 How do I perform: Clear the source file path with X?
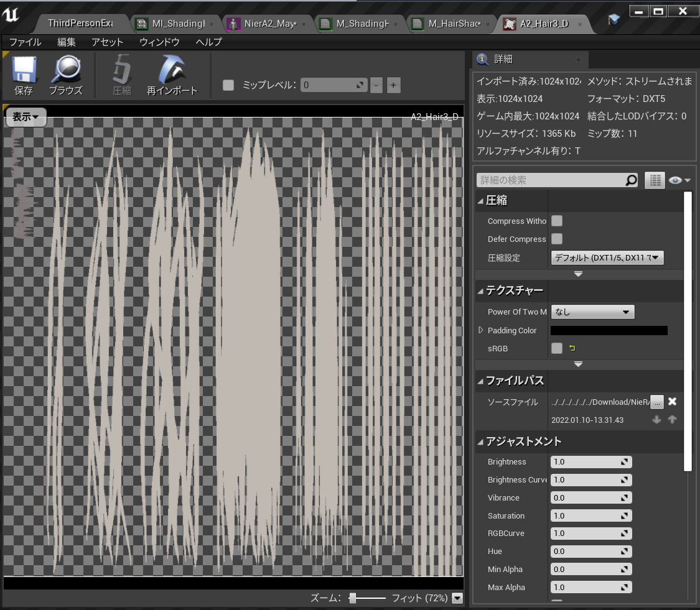(x=673, y=402)
